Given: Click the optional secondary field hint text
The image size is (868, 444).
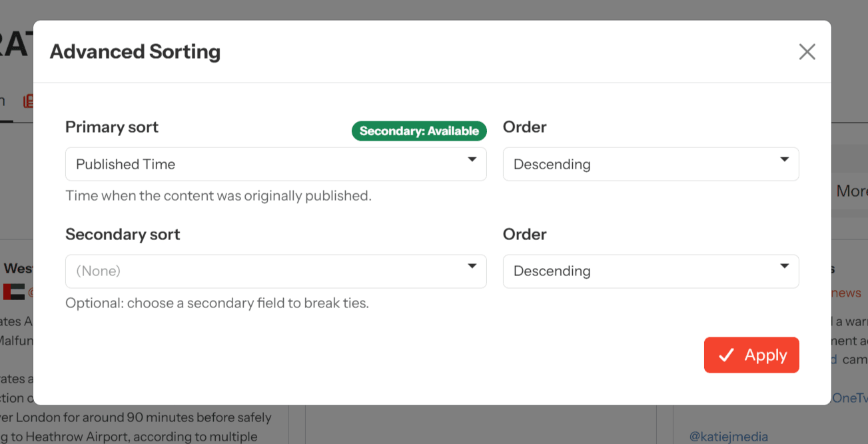Looking at the screenshot, I should (217, 303).
